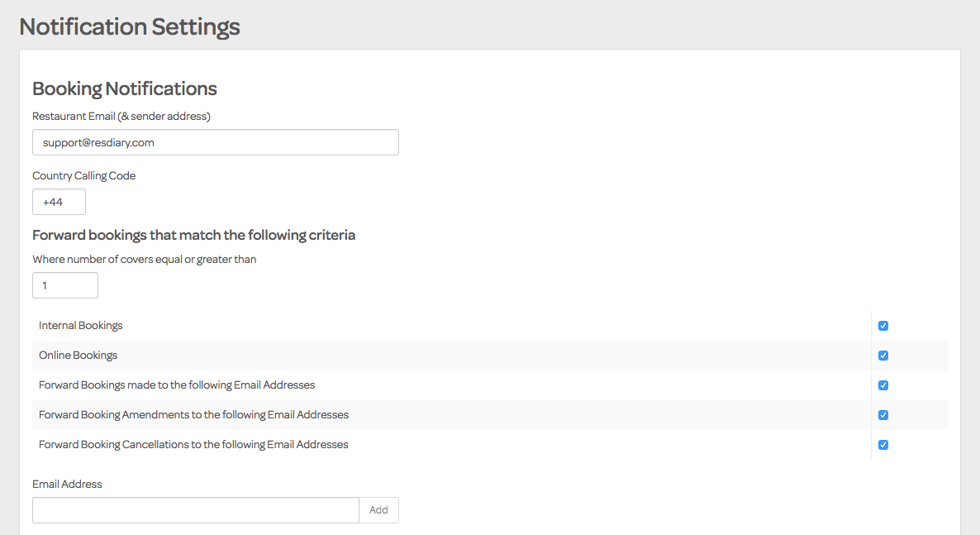Click the Restaurant Email sender address label

pos(121,116)
